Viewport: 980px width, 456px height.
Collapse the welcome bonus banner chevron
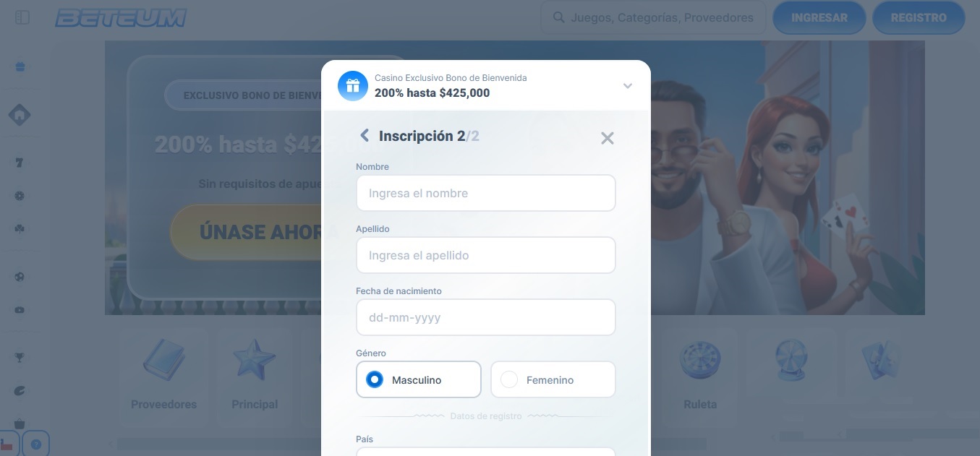(626, 85)
